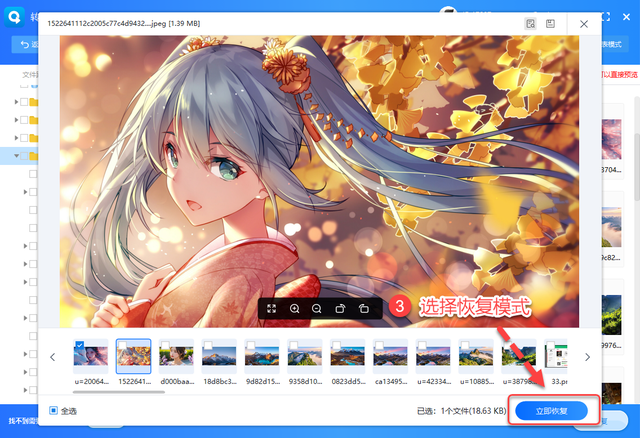The height and width of the screenshot is (438, 640).
Task: Open the 9358d10 thumbnail preview
Action: coord(305,358)
